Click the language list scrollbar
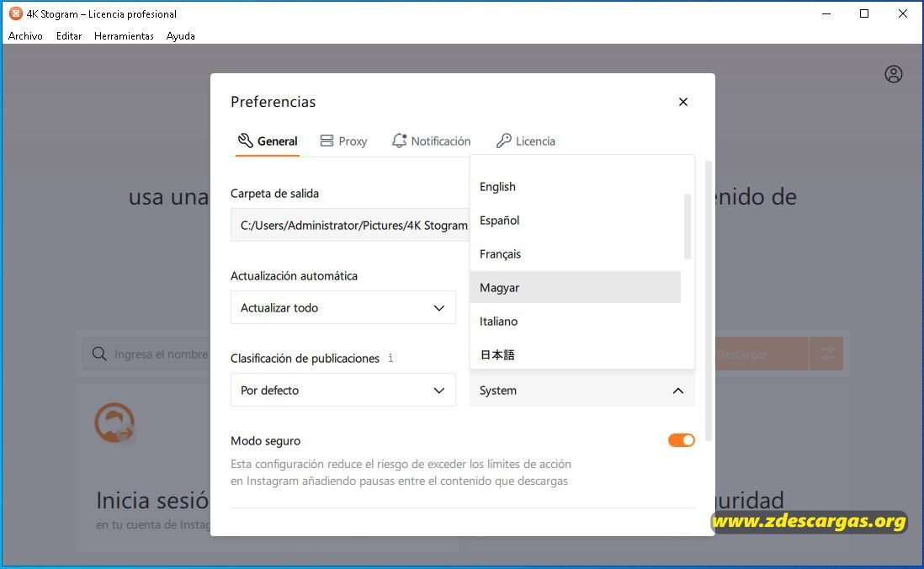924x569 pixels. tap(687, 226)
